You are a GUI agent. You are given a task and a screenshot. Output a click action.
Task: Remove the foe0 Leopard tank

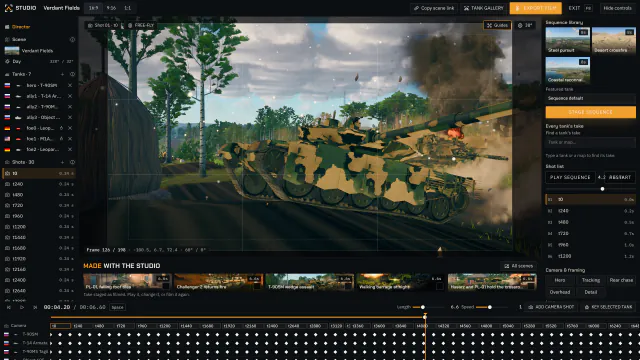tap(70, 128)
